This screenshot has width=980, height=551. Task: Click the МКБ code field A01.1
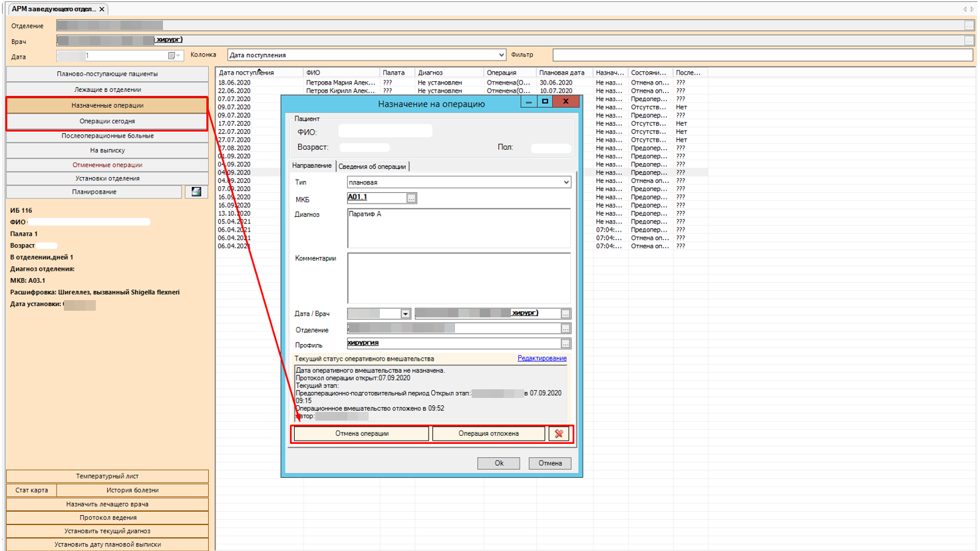pyautogui.click(x=377, y=198)
